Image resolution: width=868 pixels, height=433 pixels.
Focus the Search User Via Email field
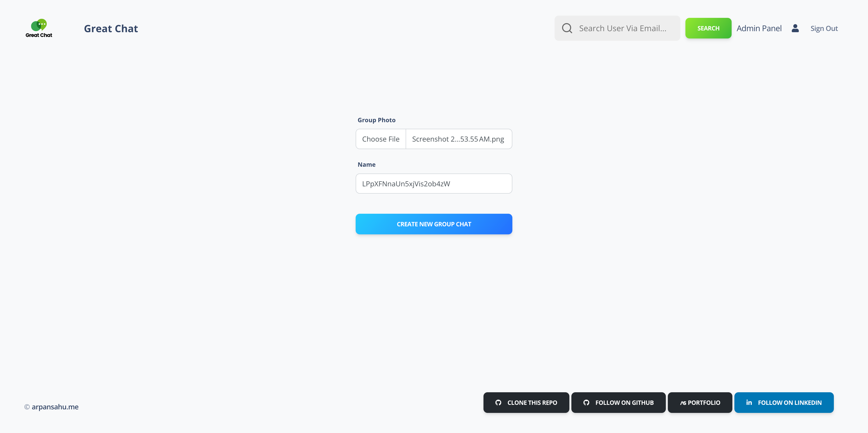623,28
